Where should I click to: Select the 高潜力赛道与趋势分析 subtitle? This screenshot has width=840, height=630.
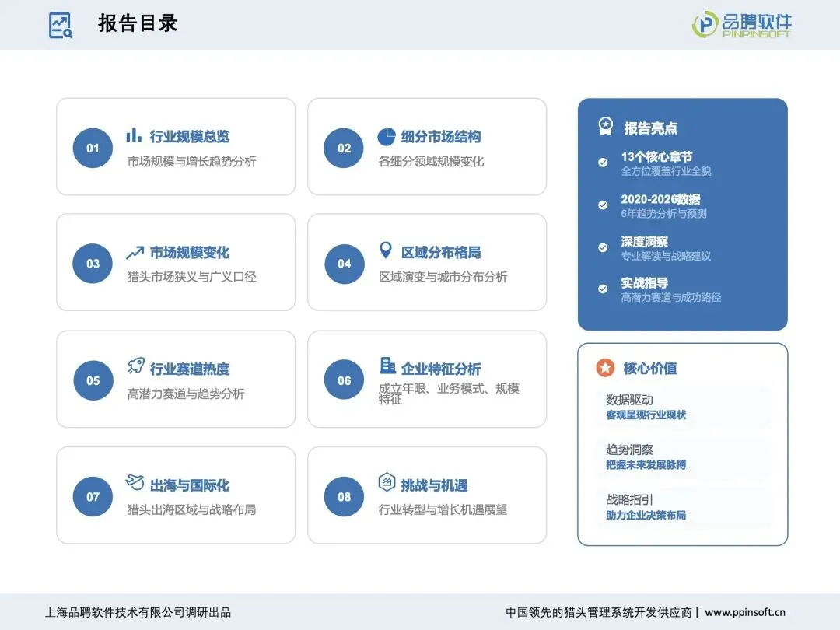click(x=186, y=394)
